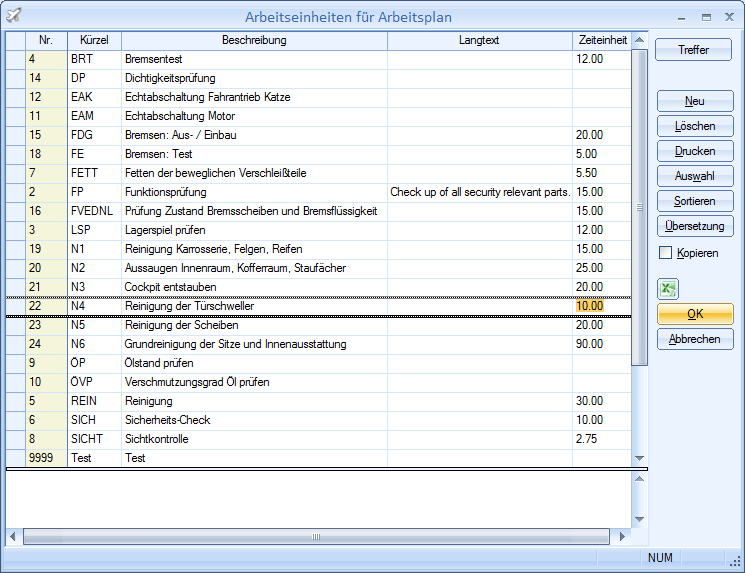745x573 pixels.
Task: Click the FETT Kürzel cell
Action: click(94, 173)
